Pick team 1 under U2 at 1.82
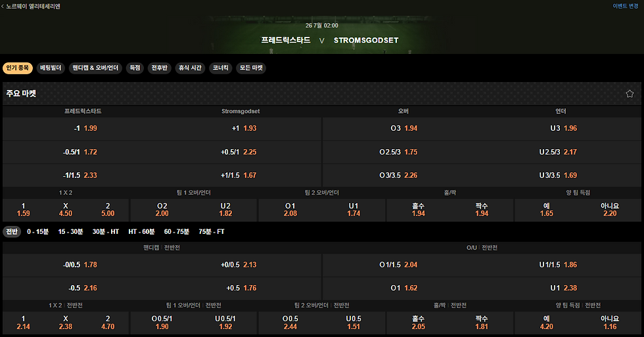Image resolution: width=644 pixels, height=337 pixels. [x=225, y=210]
